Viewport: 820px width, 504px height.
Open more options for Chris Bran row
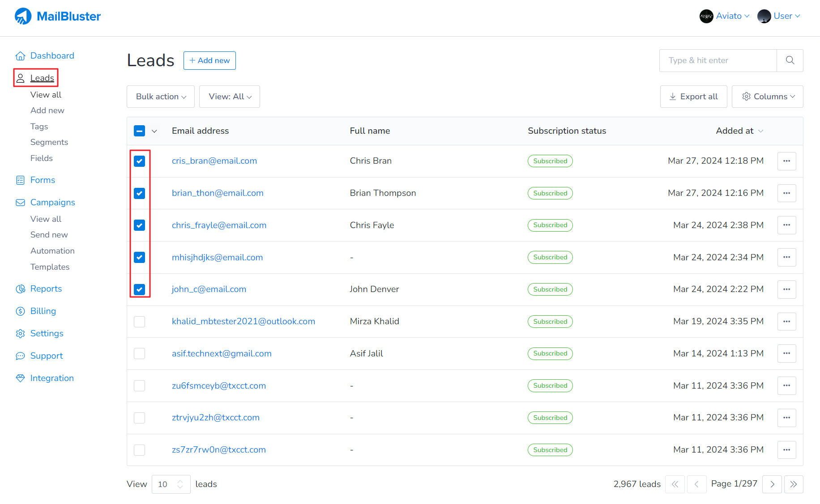(x=786, y=161)
